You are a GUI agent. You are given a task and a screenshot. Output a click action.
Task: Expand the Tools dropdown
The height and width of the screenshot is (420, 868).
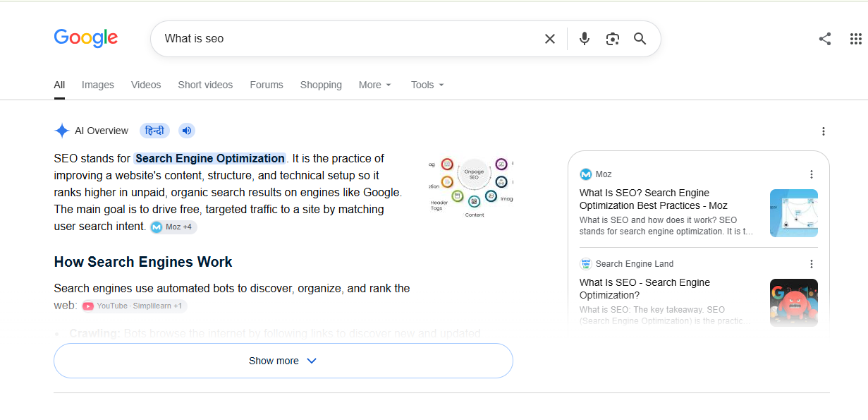pyautogui.click(x=427, y=85)
